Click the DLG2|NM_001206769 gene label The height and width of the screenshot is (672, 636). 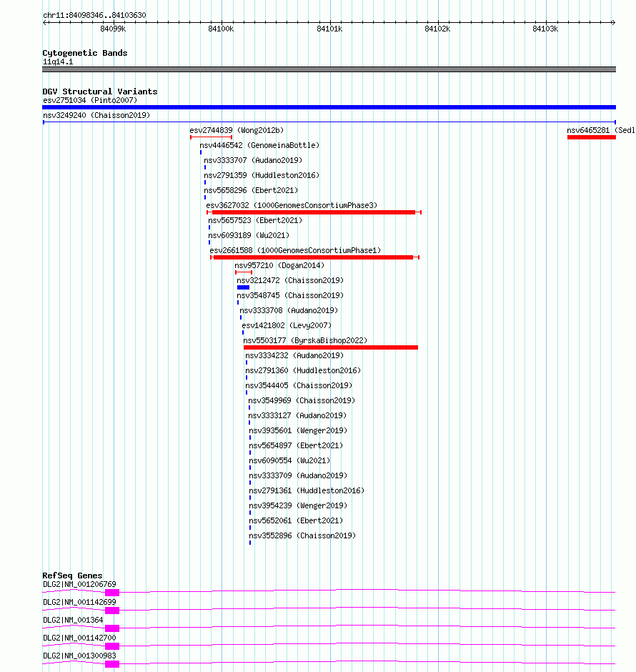79,584
